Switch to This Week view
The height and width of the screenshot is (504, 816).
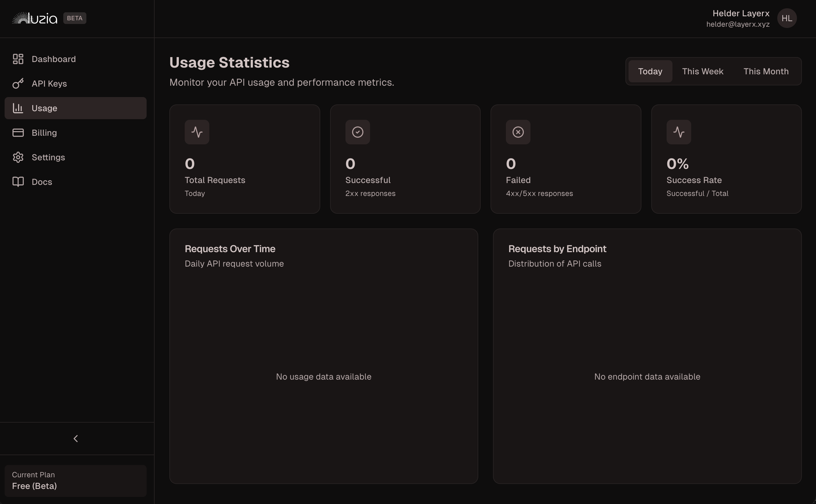click(702, 71)
